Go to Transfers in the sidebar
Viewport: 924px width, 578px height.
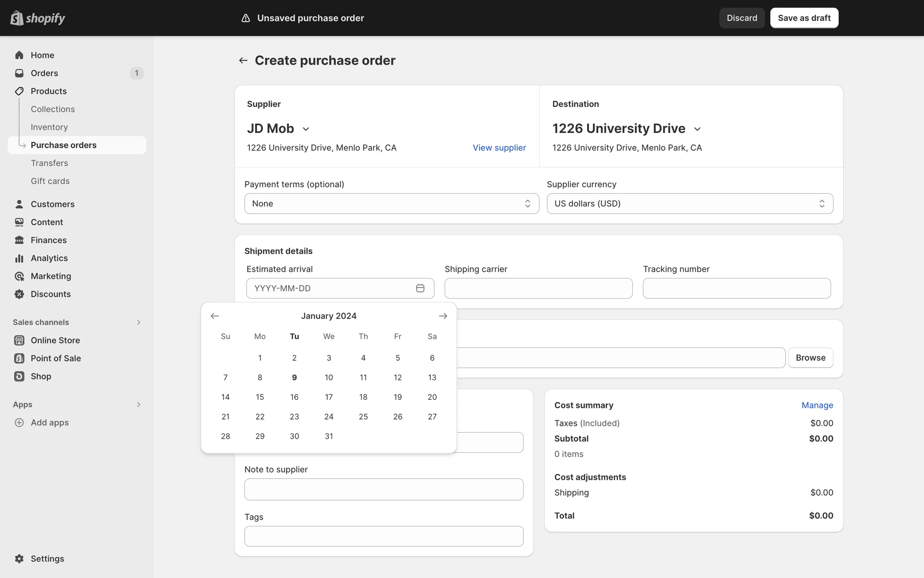tap(49, 163)
